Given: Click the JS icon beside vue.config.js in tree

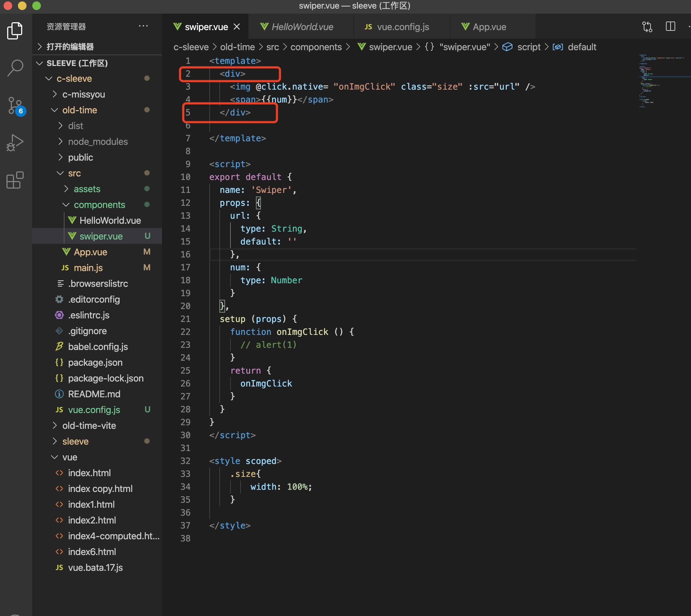Looking at the screenshot, I should [59, 409].
